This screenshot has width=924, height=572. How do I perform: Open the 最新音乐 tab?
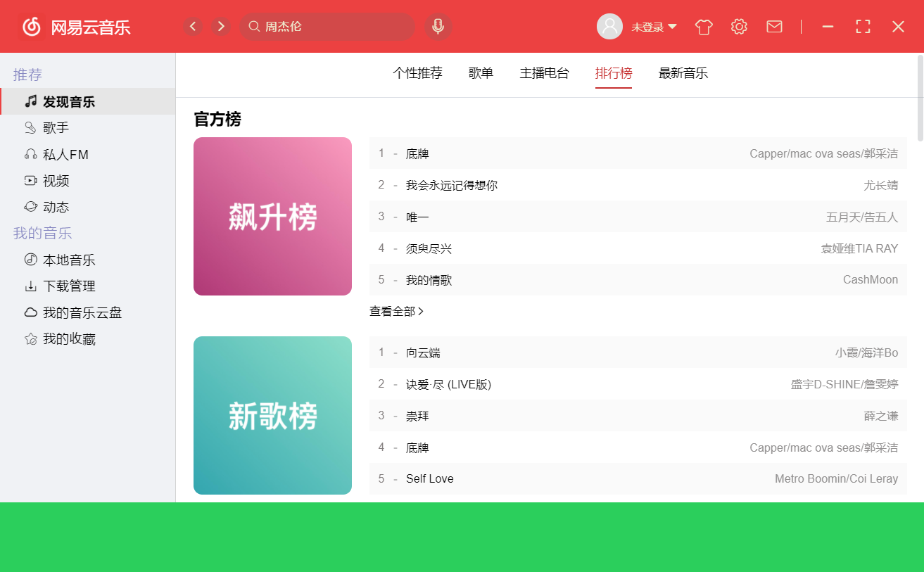point(683,73)
